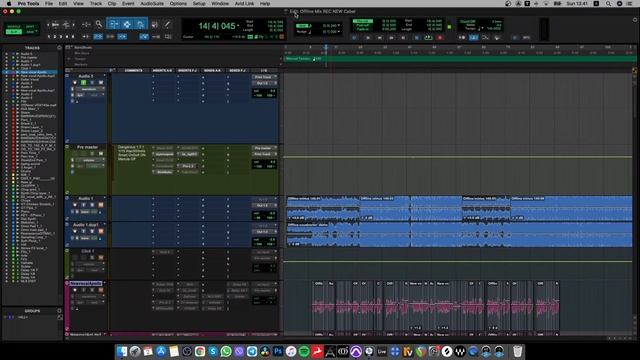640x360 pixels.
Task: Open the Groups list menu icon
Action: (x=60, y=311)
